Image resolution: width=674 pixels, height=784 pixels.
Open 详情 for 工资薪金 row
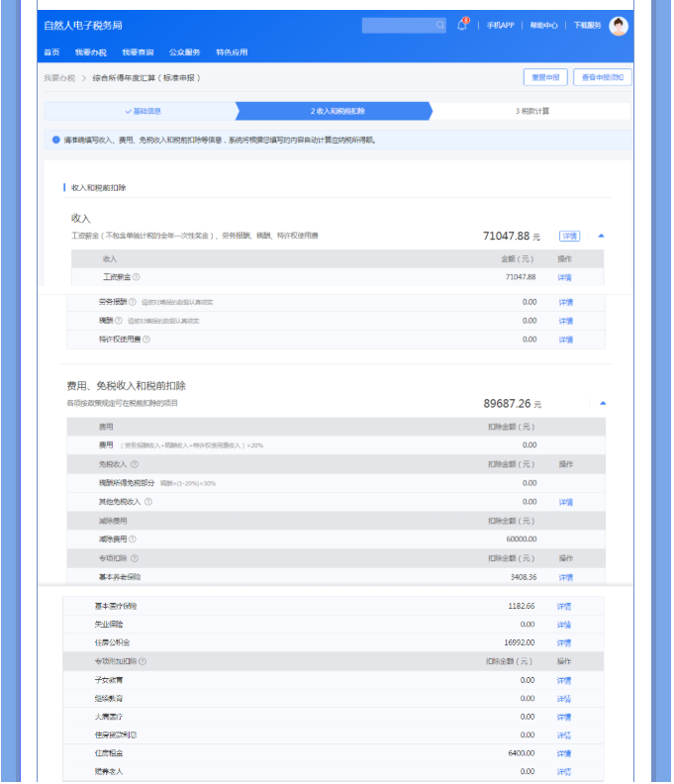pos(564,277)
